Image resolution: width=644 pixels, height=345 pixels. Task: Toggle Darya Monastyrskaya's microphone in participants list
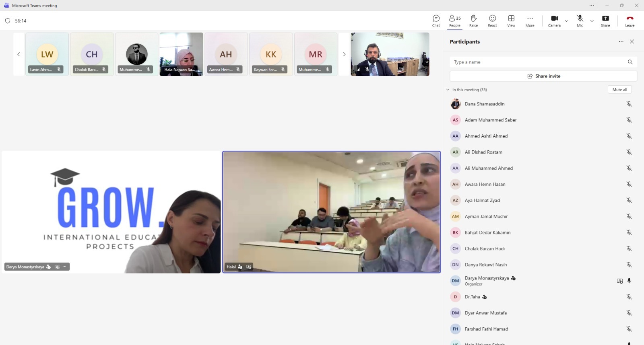click(x=629, y=281)
